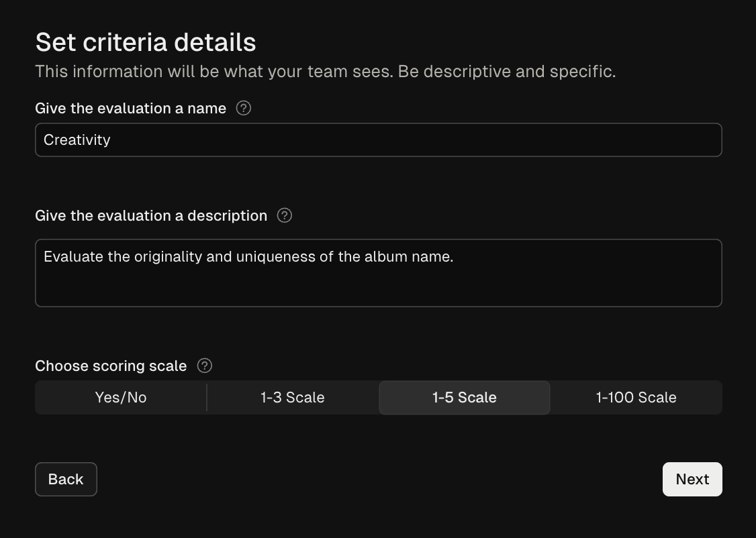
Task: Click the 'Set criteria details' heading
Action: coord(146,42)
